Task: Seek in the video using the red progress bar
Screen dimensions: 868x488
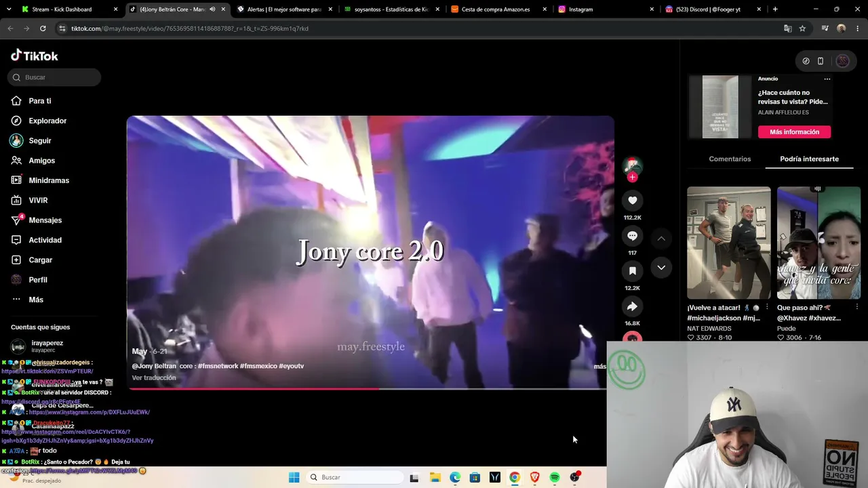Action: pos(366,388)
